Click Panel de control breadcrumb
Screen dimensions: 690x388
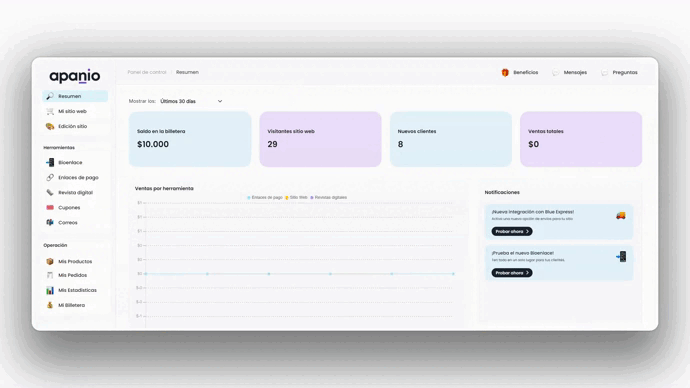tap(147, 72)
